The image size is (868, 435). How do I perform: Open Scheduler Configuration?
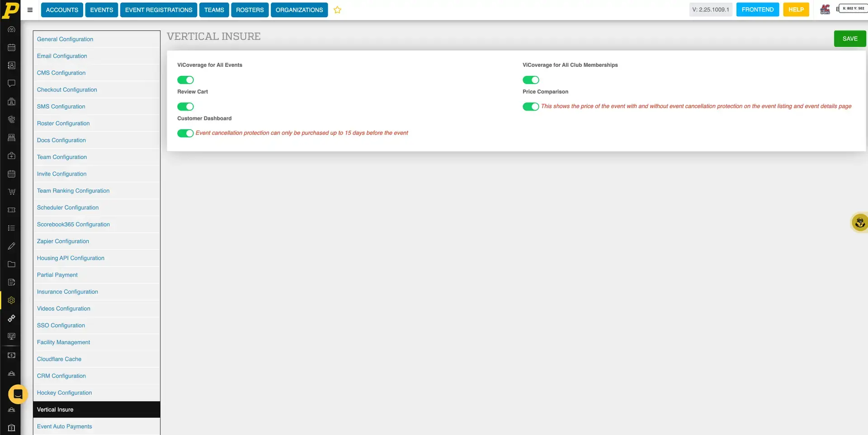tap(96, 208)
